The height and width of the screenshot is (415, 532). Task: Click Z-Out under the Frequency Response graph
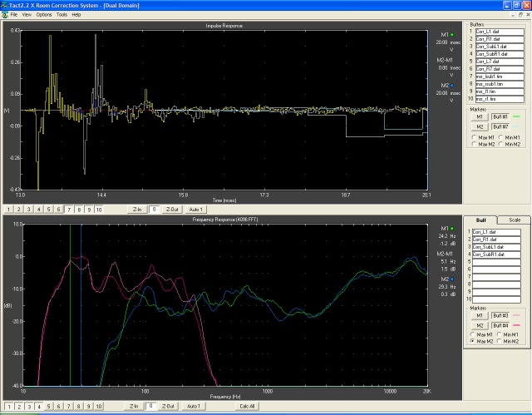point(168,406)
